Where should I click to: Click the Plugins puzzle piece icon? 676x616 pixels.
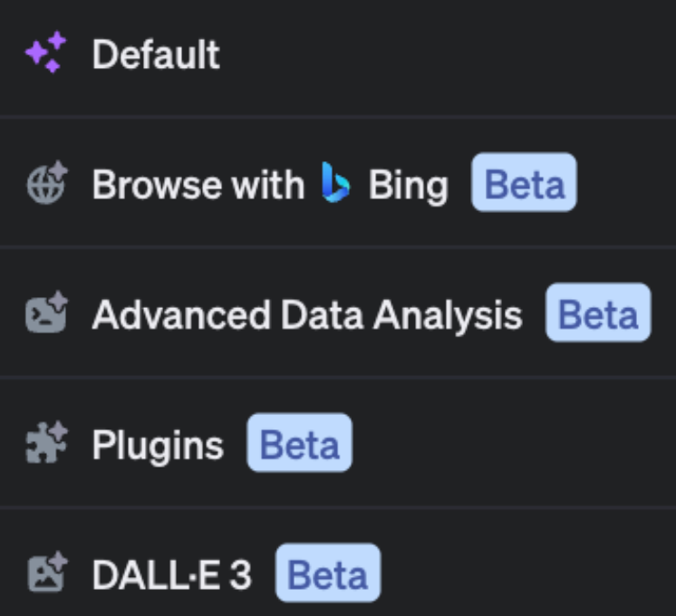point(45,444)
